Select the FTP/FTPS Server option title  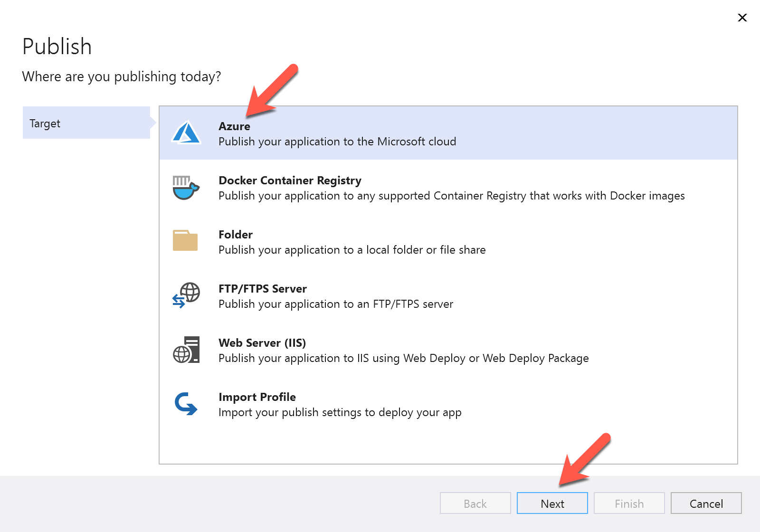tap(263, 289)
